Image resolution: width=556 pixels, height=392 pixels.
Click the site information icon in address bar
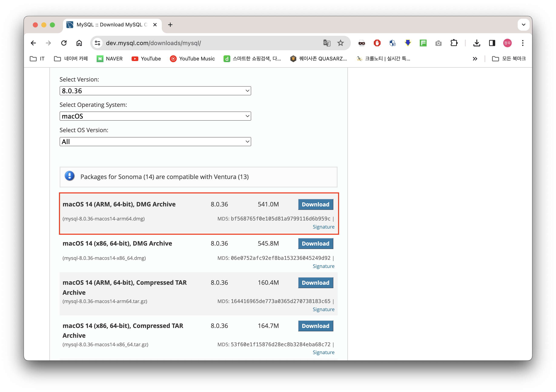(97, 43)
